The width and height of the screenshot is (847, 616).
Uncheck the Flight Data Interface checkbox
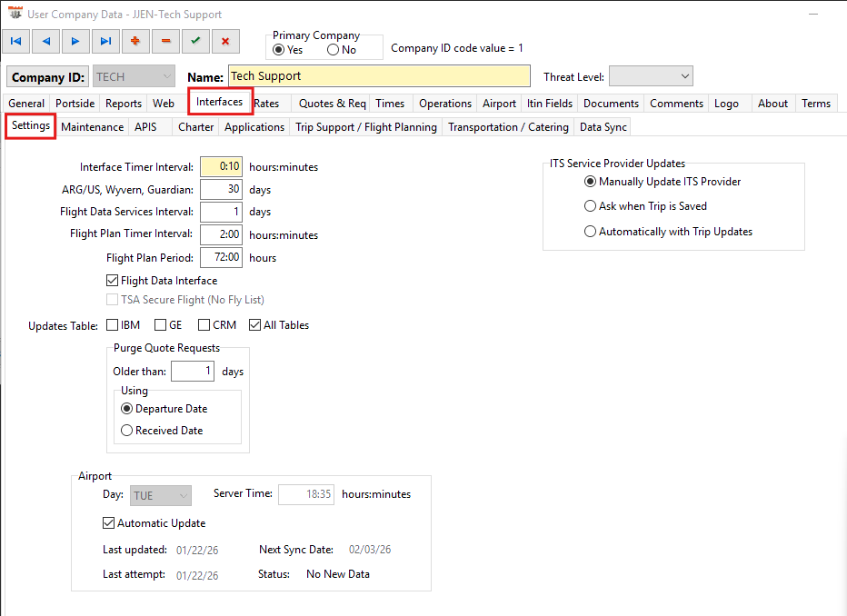point(113,281)
